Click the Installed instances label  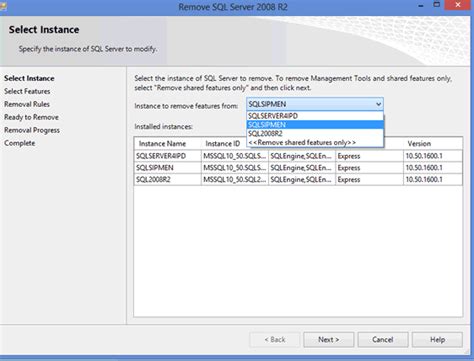pyautogui.click(x=163, y=127)
